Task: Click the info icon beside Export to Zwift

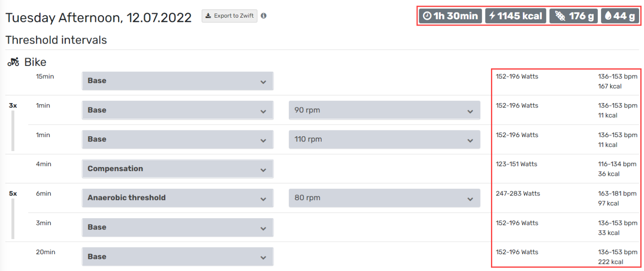Action: pyautogui.click(x=264, y=16)
